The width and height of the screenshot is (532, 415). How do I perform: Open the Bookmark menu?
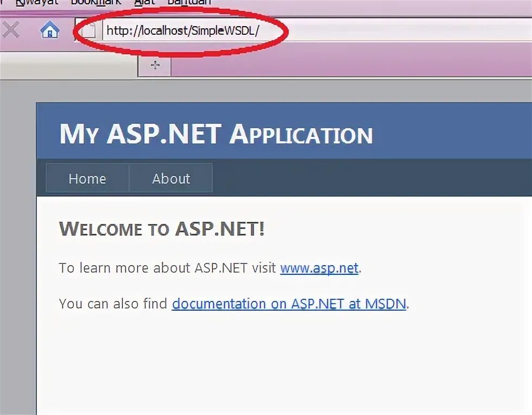point(96,2)
